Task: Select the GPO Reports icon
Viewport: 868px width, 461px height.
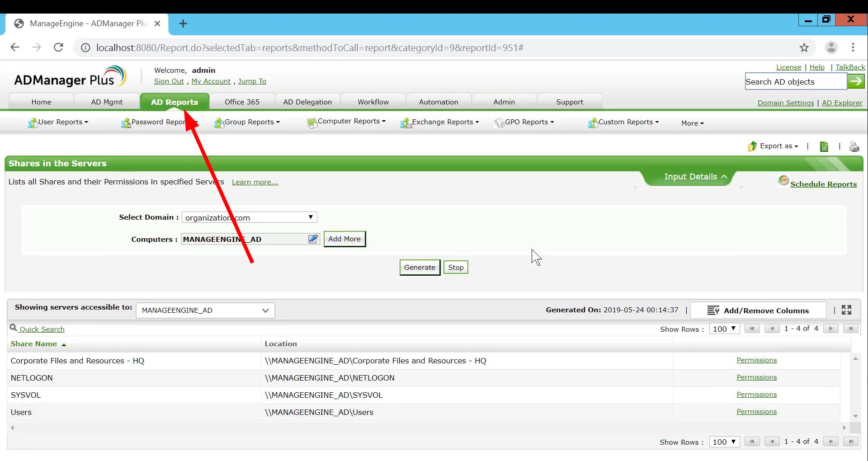Action: coord(500,122)
